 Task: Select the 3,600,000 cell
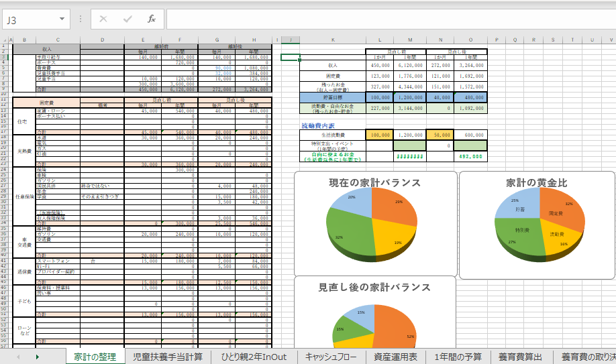click(180, 84)
